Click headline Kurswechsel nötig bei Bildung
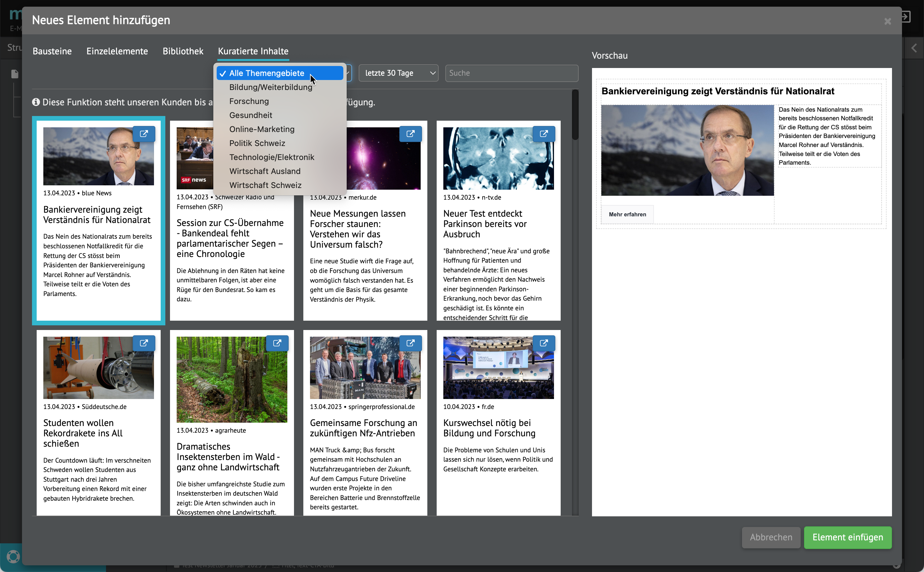 click(489, 428)
